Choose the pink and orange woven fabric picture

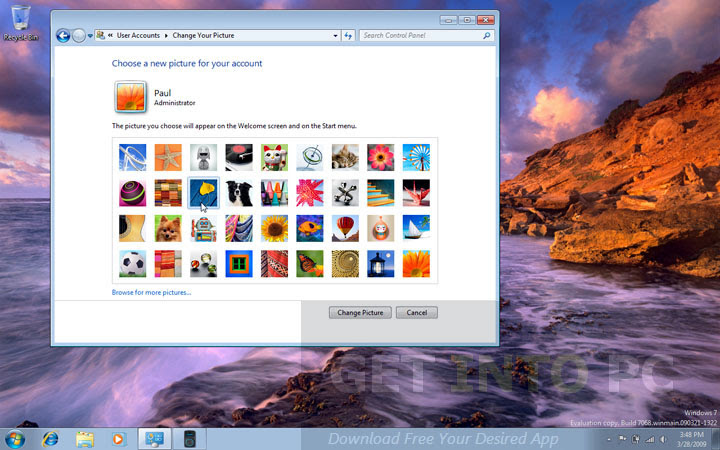(x=168, y=264)
